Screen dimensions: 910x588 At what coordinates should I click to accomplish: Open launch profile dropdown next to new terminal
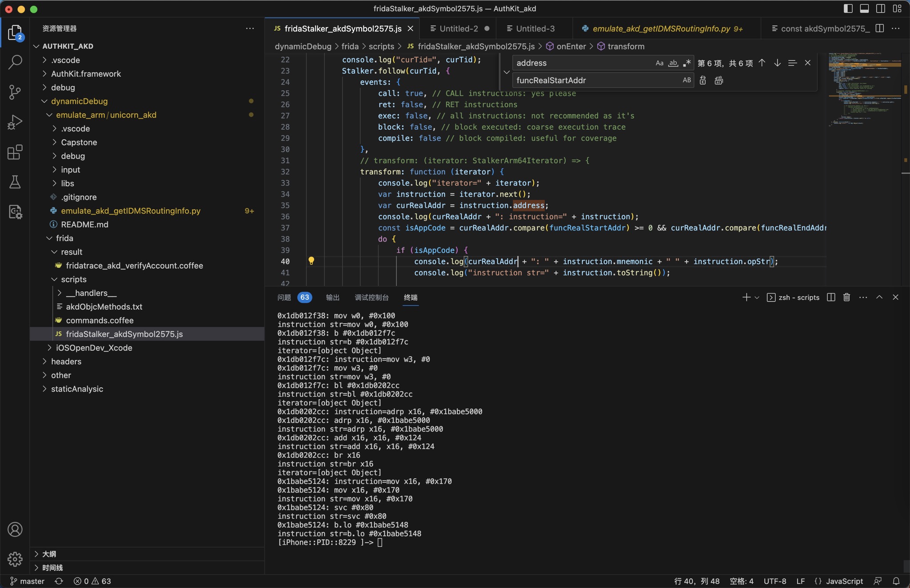point(757,297)
